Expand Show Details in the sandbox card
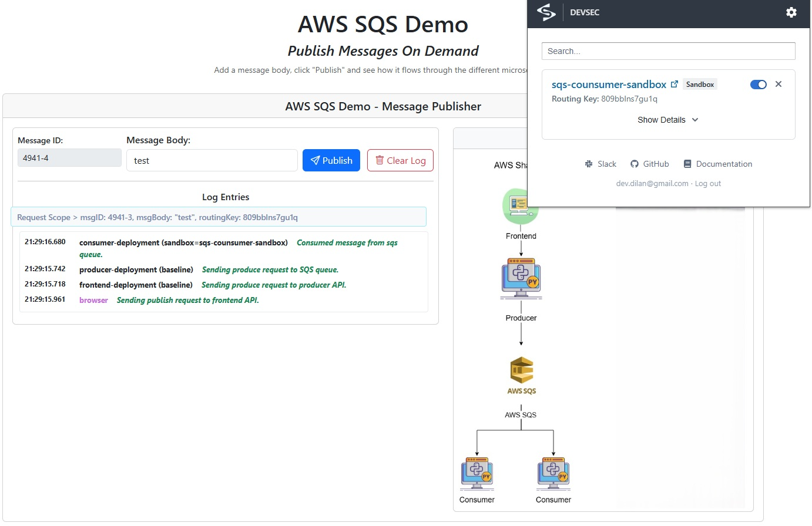The image size is (812, 526). click(x=668, y=120)
